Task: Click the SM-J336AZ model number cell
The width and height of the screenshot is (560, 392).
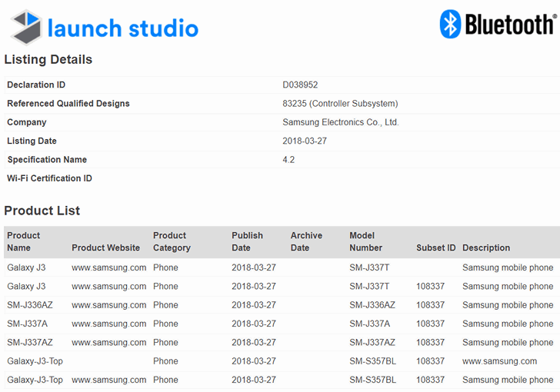Action: click(372, 305)
